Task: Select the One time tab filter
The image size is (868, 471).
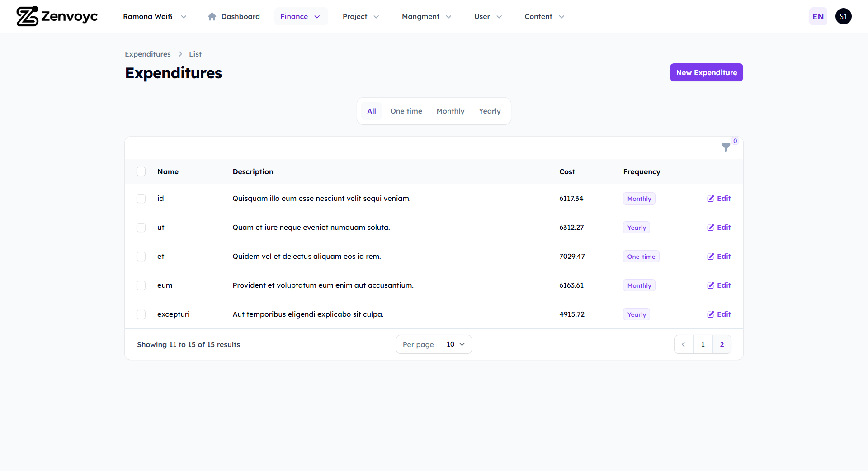Action: 406,111
